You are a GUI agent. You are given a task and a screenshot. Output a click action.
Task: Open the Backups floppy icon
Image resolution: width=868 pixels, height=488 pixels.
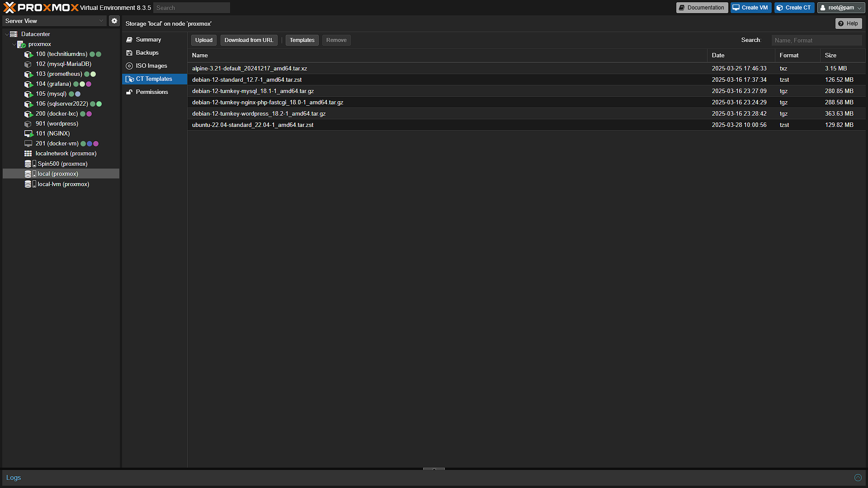(129, 53)
